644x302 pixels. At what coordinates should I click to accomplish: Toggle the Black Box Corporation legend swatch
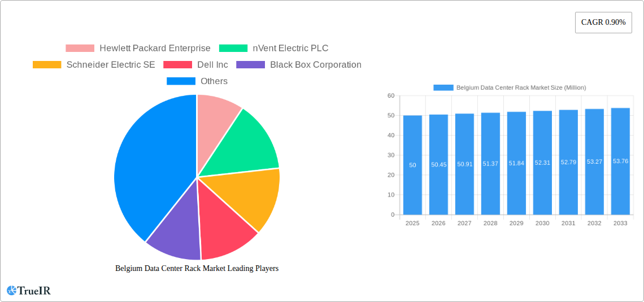(250, 65)
